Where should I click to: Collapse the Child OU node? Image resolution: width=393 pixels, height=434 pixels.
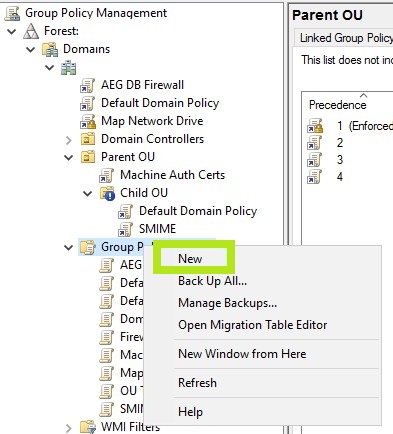point(88,193)
